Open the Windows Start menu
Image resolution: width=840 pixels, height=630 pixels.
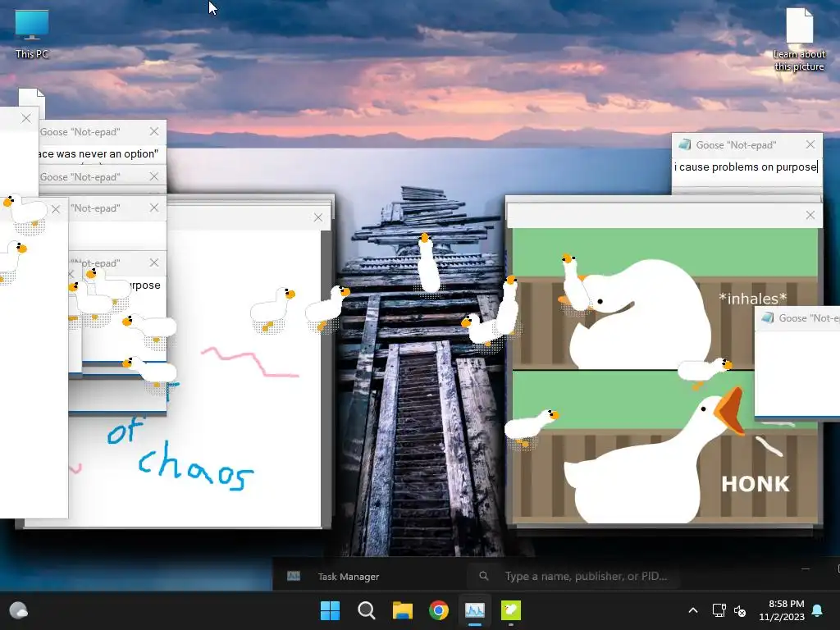click(330, 610)
